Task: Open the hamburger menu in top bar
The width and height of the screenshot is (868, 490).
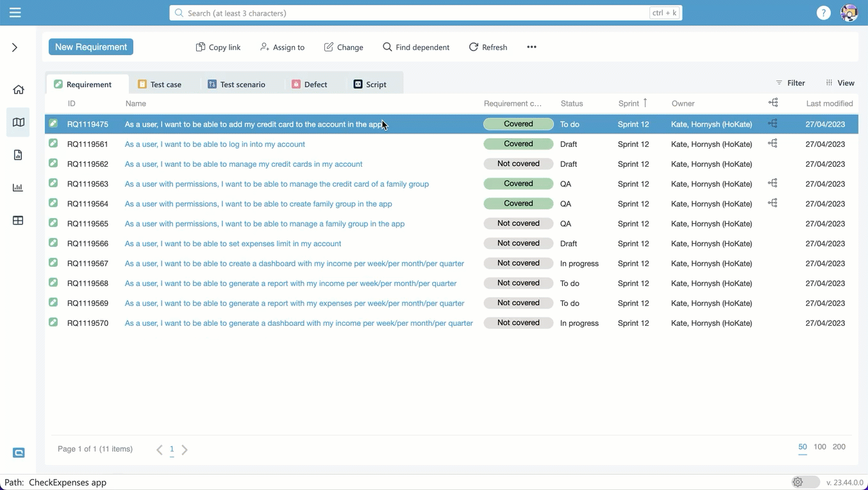Action: pos(15,13)
